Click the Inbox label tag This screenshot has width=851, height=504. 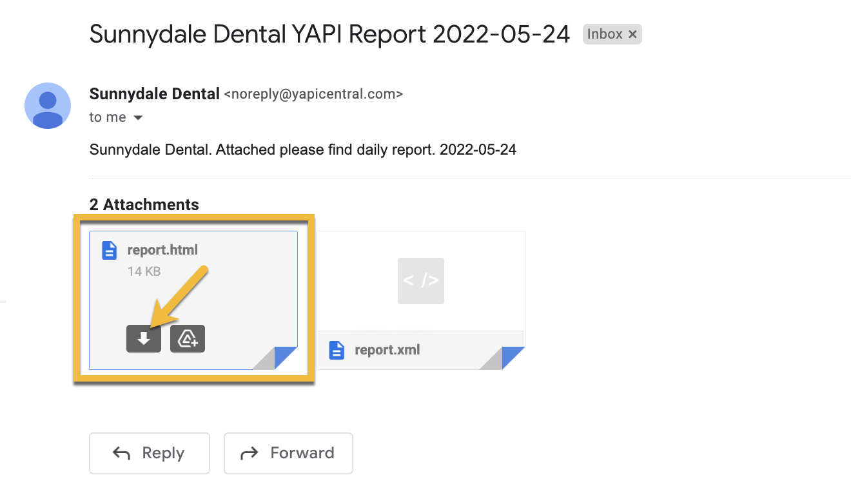[x=612, y=34]
